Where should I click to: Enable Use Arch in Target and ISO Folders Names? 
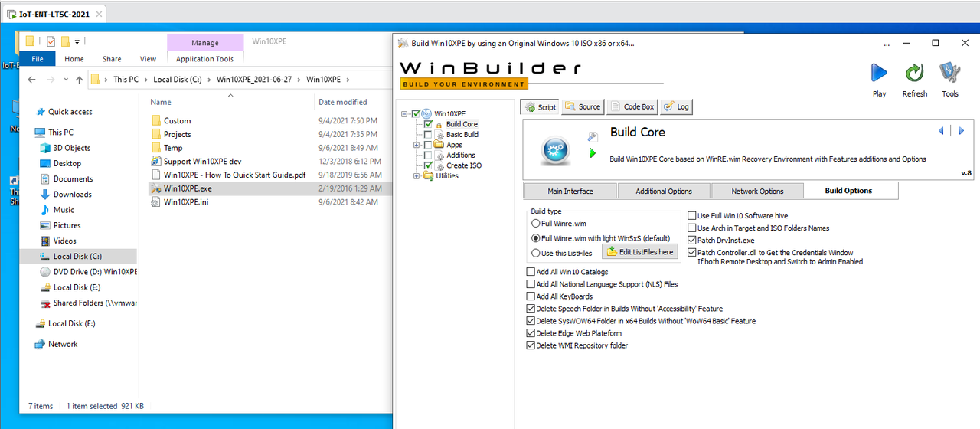[x=692, y=228]
